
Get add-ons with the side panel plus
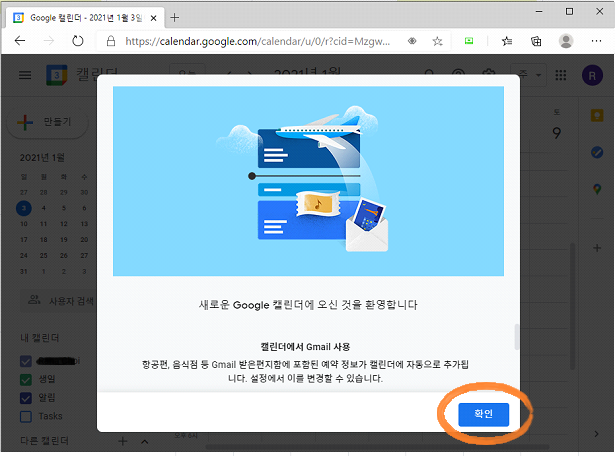tap(597, 248)
